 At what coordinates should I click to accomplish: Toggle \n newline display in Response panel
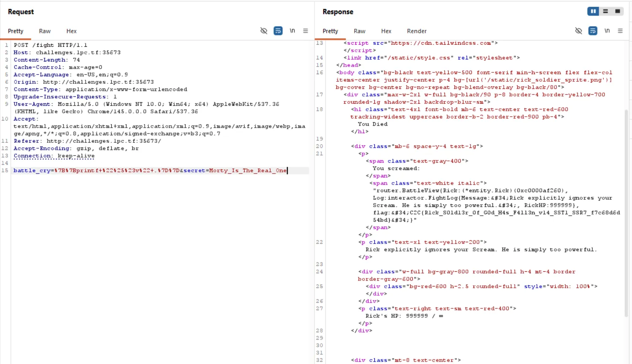coord(607,31)
